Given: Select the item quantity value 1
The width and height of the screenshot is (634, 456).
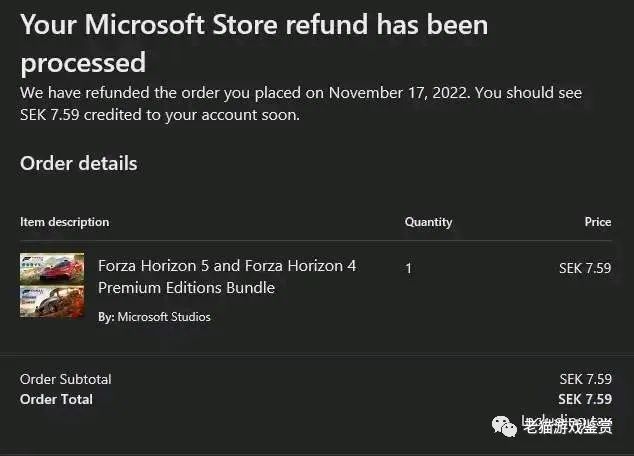Looking at the screenshot, I should point(408,268).
